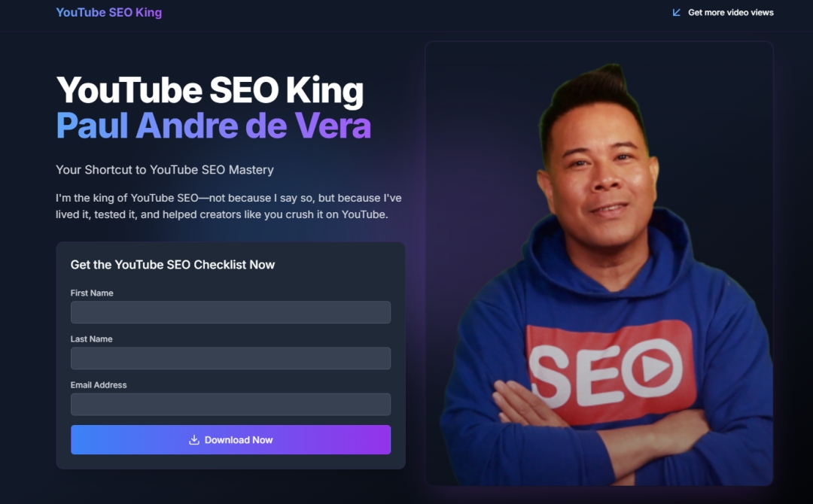813x504 pixels.
Task: Focus the Email Address input field
Action: (x=231, y=405)
